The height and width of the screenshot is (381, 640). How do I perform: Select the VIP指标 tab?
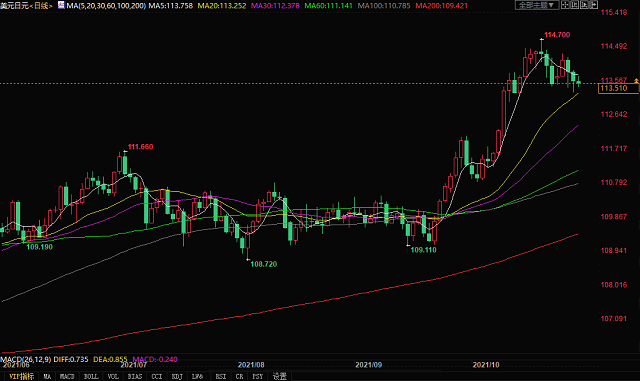point(22,377)
